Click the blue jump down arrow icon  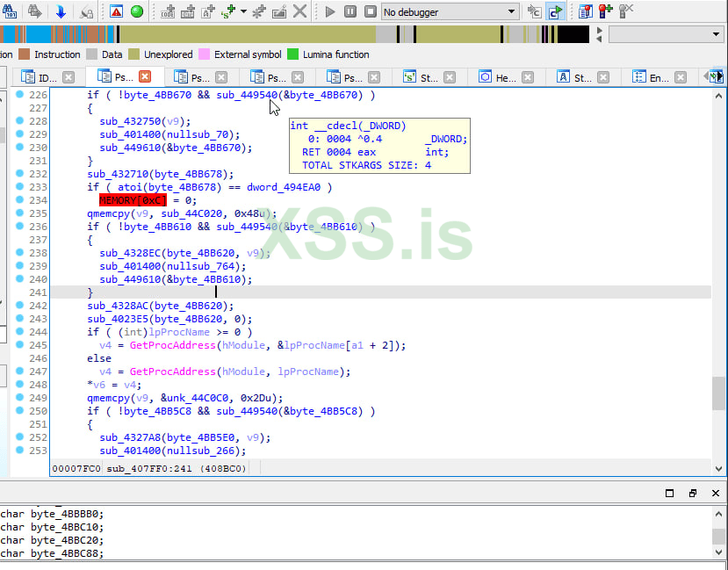[61, 11]
